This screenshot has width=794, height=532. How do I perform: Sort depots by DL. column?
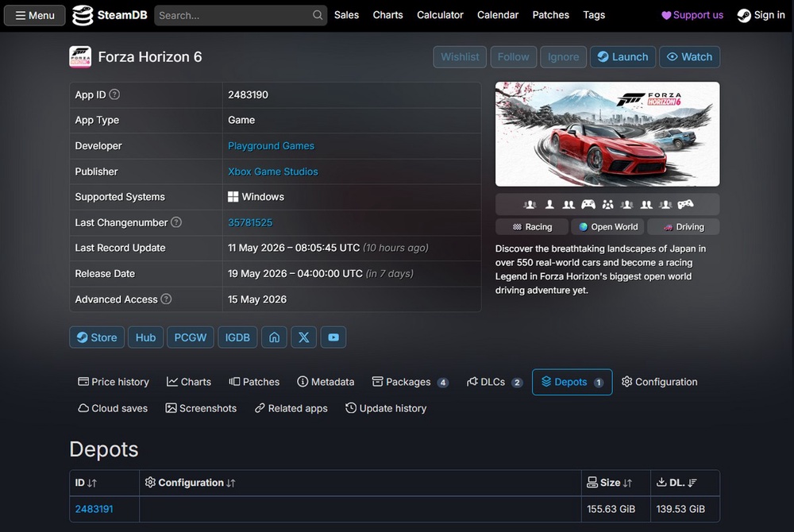coord(685,483)
